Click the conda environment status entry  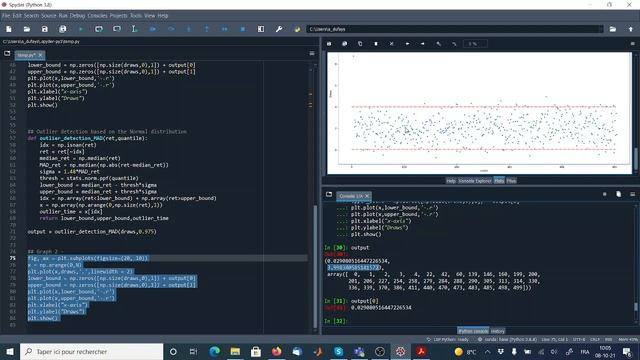pyautogui.click(x=507, y=339)
